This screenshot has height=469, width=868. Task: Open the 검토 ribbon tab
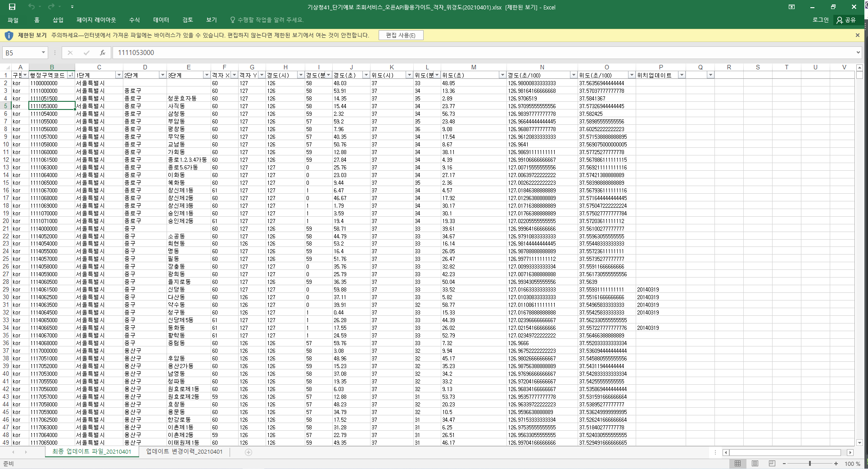click(x=188, y=20)
